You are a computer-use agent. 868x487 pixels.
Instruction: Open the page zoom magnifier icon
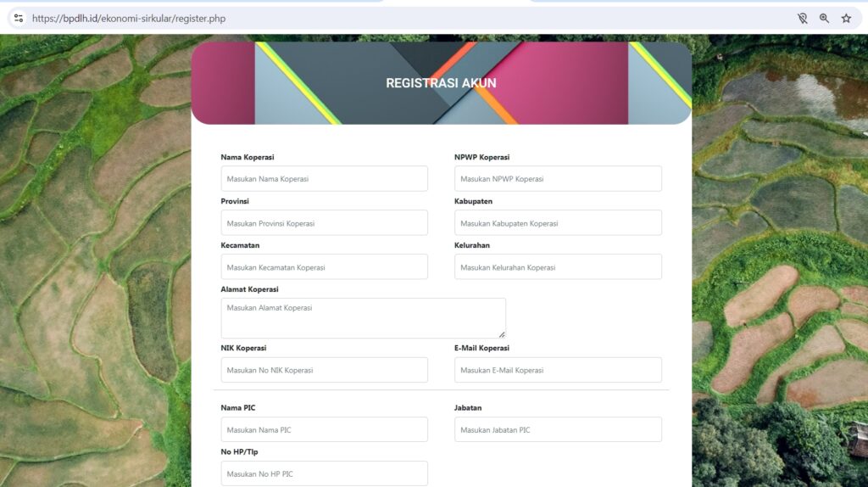(x=824, y=18)
